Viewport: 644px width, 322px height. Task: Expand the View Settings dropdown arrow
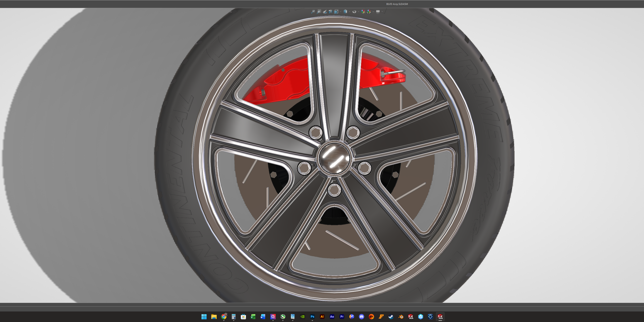[x=382, y=12]
